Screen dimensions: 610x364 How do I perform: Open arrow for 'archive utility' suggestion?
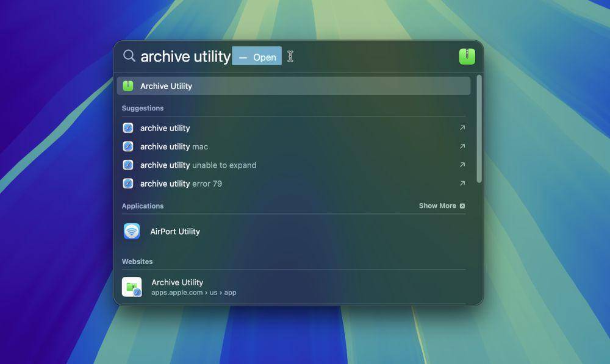click(x=462, y=127)
